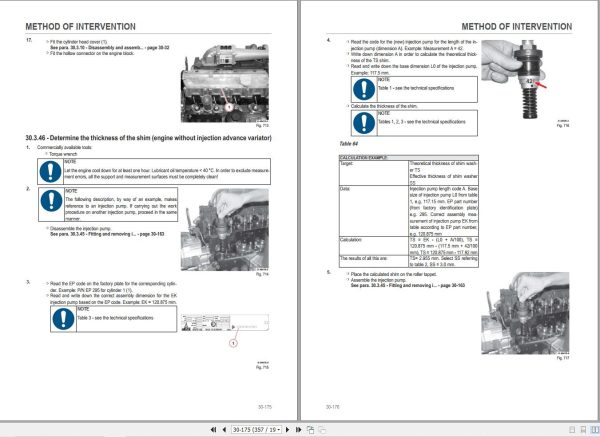600x437 pixels.
Task: Go to the previous page
Action: coord(224,430)
